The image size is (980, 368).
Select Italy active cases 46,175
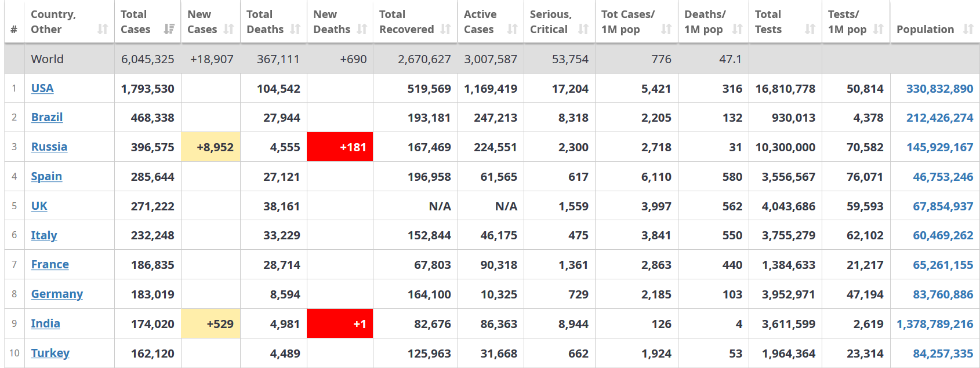[x=499, y=235]
